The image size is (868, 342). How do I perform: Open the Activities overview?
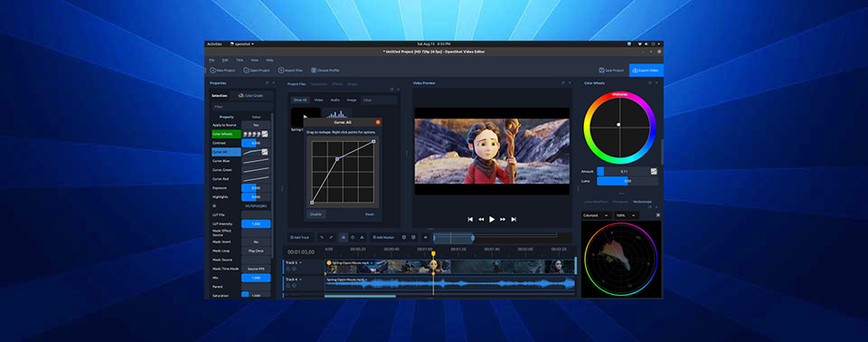tap(214, 43)
